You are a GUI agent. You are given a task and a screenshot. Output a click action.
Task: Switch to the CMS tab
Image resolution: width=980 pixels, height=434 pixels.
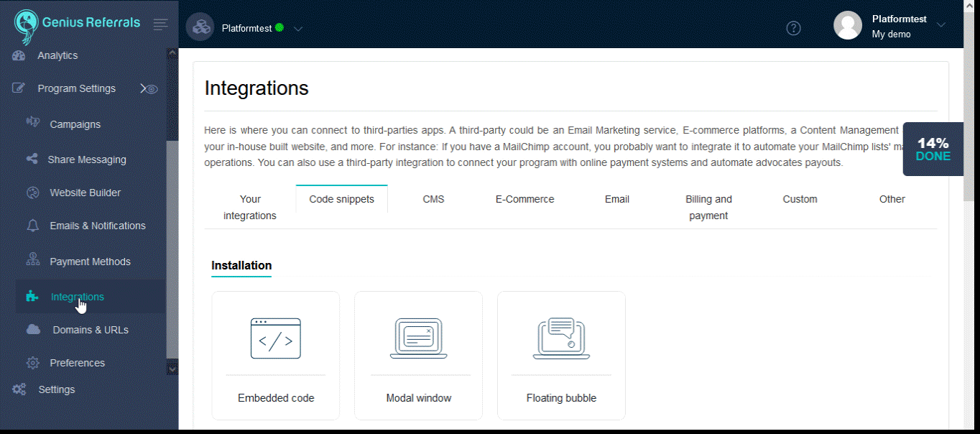[433, 199]
